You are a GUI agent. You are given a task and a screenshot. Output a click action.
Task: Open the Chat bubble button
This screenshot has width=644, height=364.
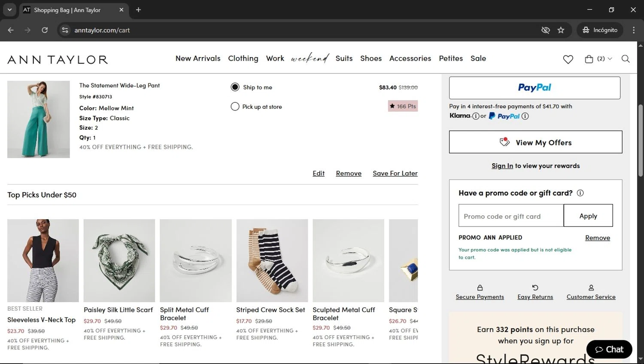coord(609,349)
